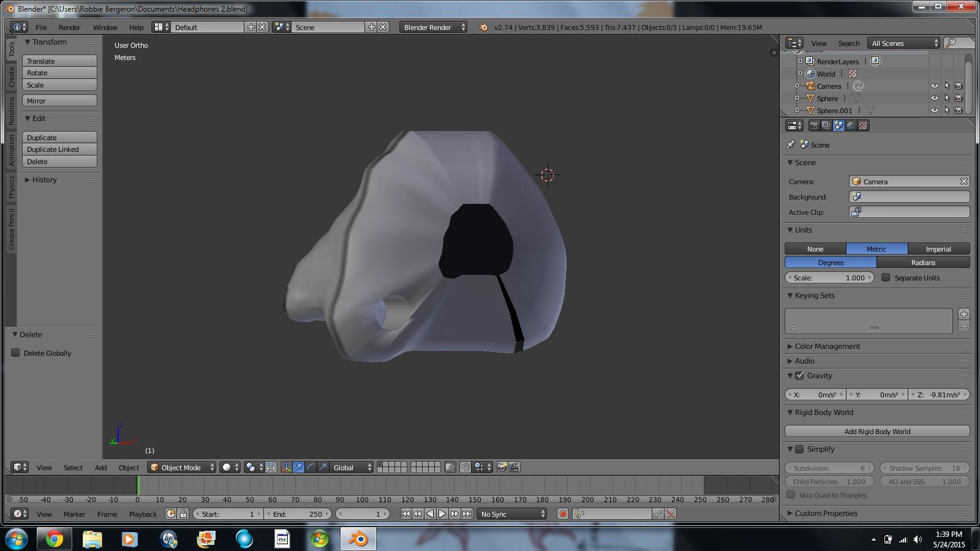Toggle lock camera and layers icon
The image size is (980, 551).
[450, 467]
